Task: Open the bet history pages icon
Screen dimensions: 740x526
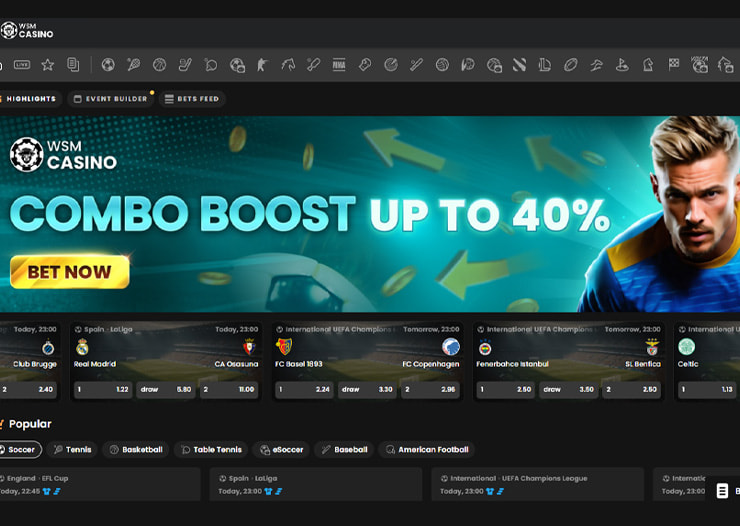Action: 73,65
